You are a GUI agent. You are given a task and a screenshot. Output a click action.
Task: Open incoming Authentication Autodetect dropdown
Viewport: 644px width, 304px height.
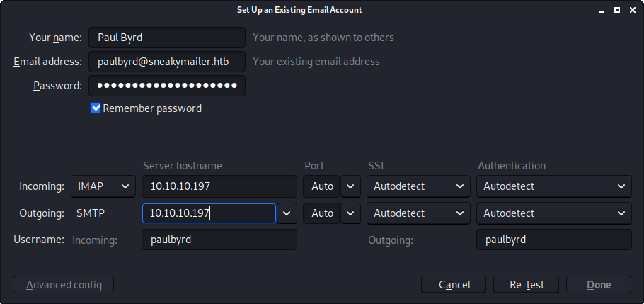coord(553,186)
